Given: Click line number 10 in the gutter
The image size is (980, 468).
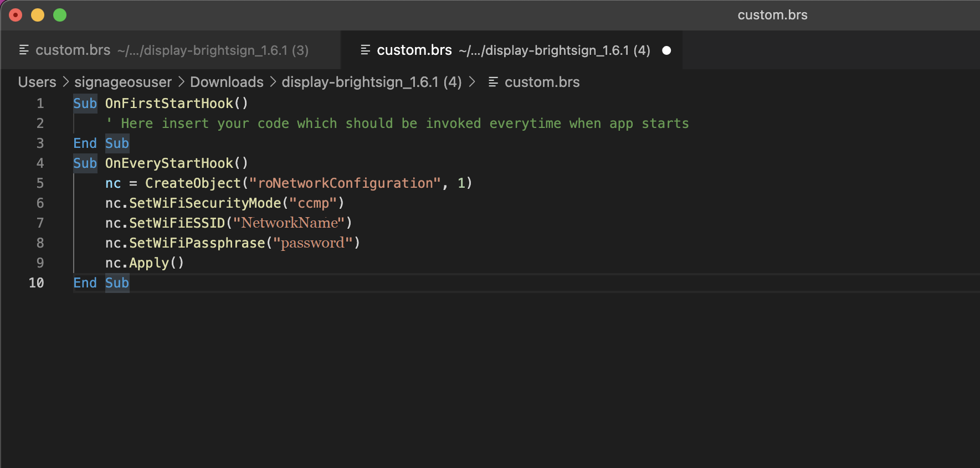Looking at the screenshot, I should (37, 283).
